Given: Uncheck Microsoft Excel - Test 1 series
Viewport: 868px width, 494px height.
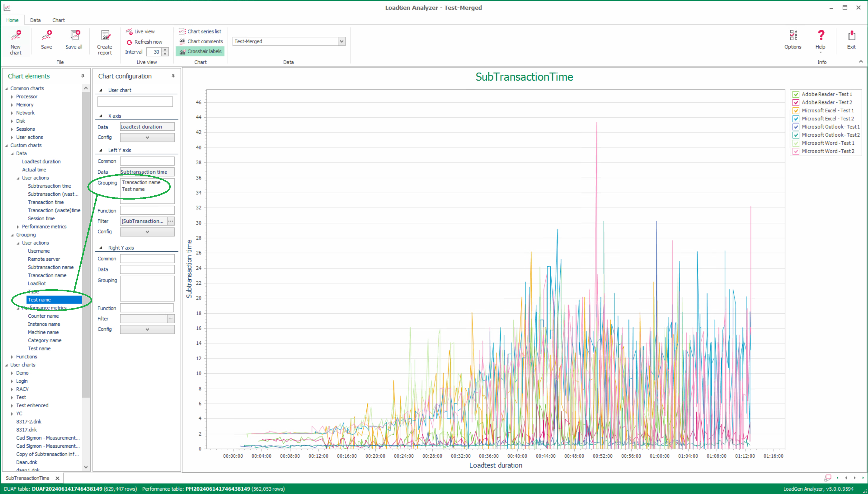Looking at the screenshot, I should 796,110.
